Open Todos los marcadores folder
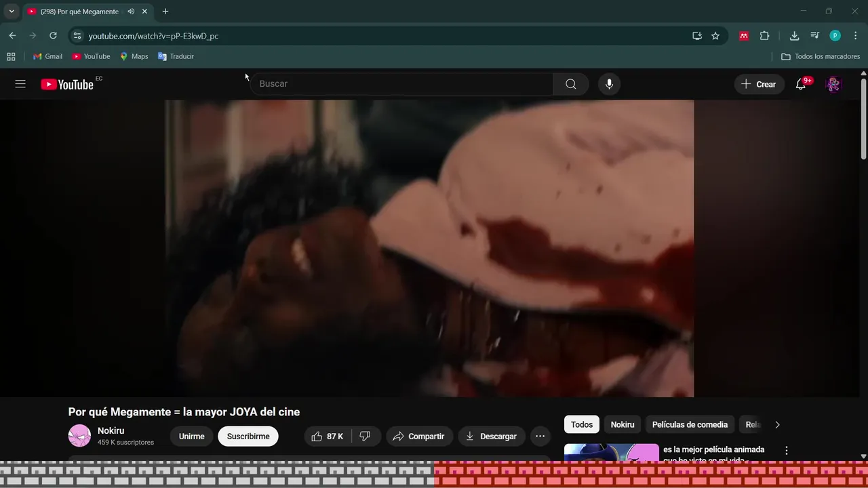Image resolution: width=868 pixels, height=488 pixels. pyautogui.click(x=821, y=56)
